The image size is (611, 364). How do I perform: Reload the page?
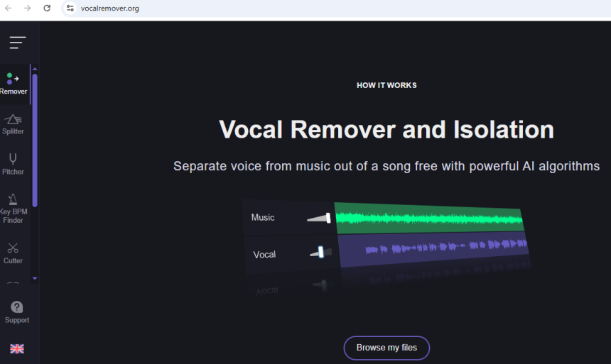[47, 8]
